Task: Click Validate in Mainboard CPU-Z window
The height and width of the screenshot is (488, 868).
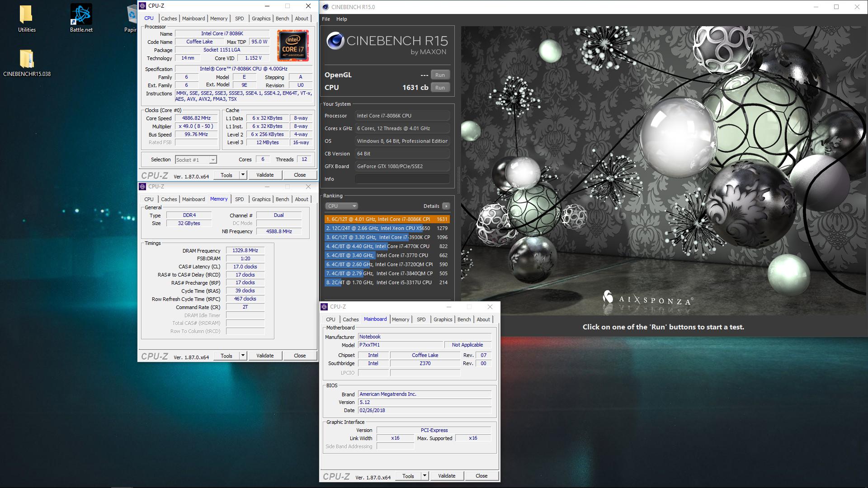Action: point(447,476)
